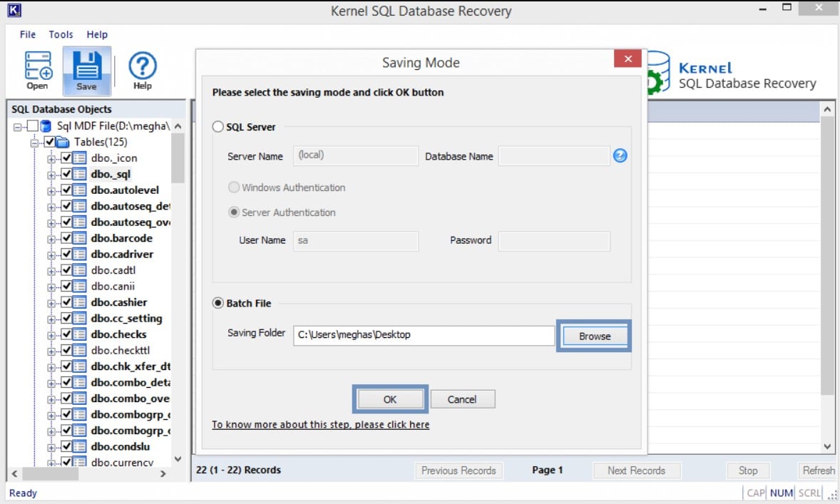This screenshot has width=840, height=504.
Task: Click the Browse button for saving folder
Action: pos(595,336)
